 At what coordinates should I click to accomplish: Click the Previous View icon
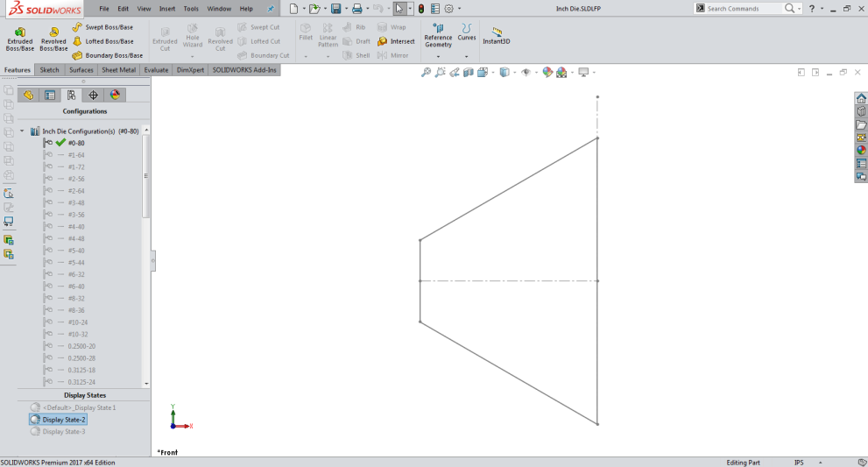[x=455, y=73]
